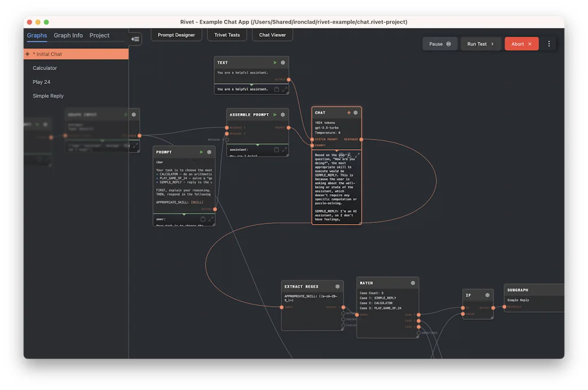The width and height of the screenshot is (588, 390).
Task: Open the Chat Viewer
Action: [x=272, y=34]
